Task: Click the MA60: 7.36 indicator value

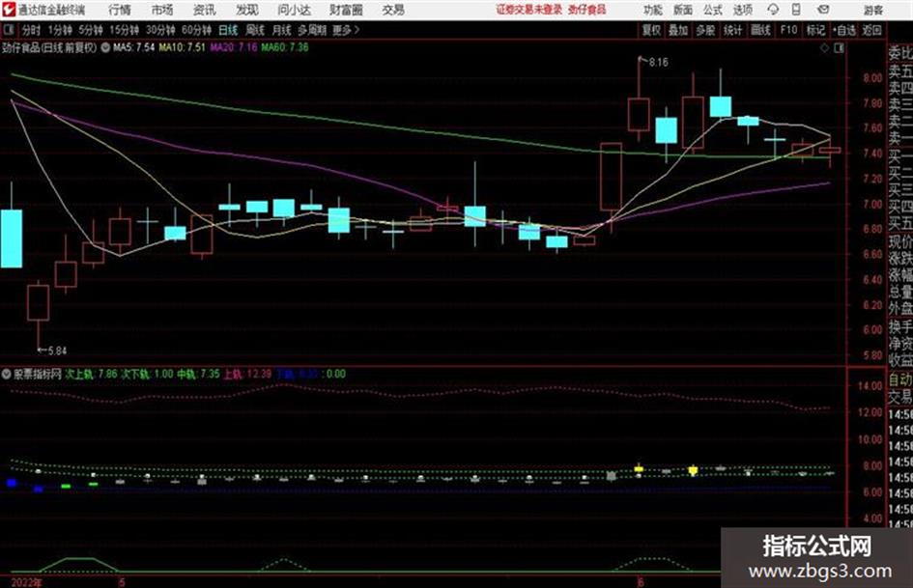Action: [x=285, y=47]
